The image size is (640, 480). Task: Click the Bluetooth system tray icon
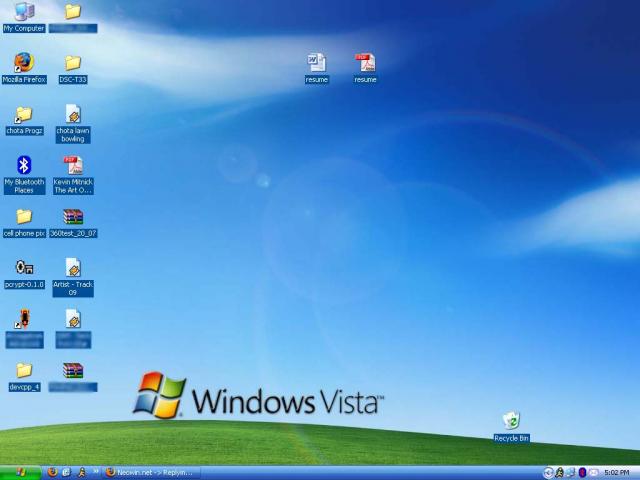582,473
